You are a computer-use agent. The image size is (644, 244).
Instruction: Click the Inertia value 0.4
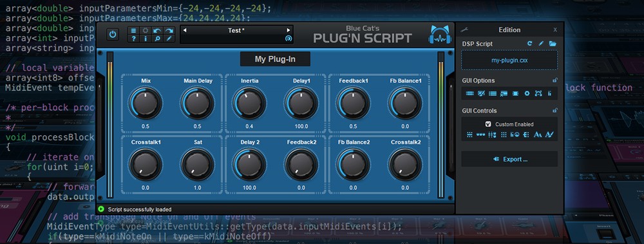[x=249, y=127]
